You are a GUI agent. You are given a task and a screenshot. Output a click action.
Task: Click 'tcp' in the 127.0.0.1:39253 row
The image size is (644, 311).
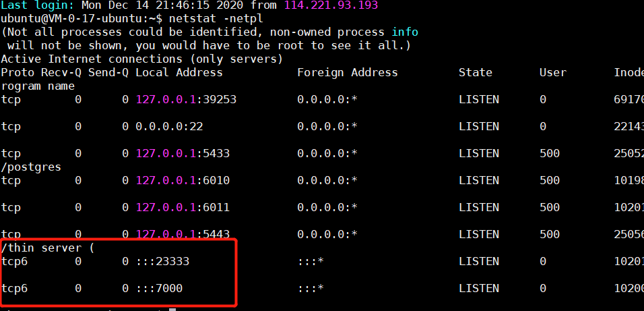coord(11,100)
